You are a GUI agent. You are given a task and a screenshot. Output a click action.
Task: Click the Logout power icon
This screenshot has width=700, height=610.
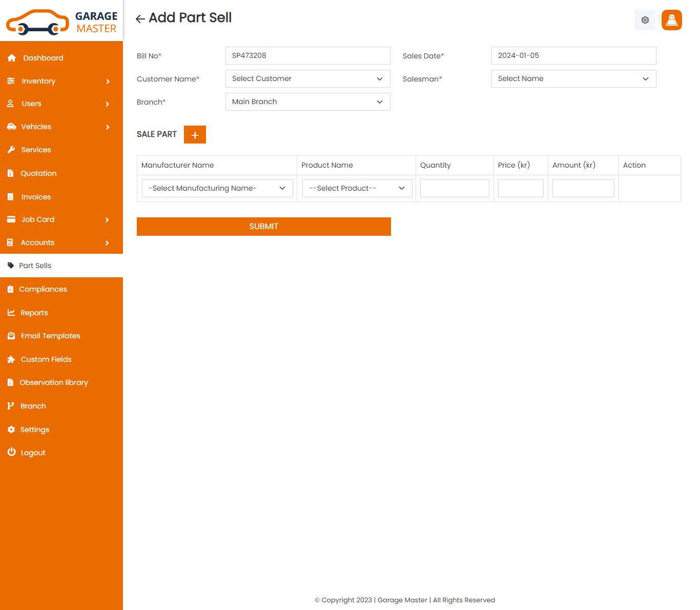click(x=11, y=452)
